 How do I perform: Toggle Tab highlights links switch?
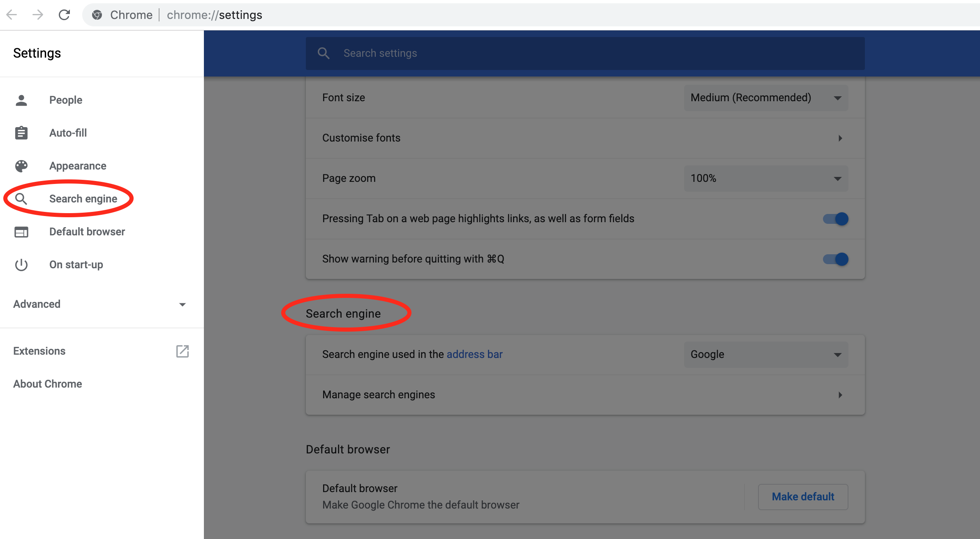pos(835,218)
